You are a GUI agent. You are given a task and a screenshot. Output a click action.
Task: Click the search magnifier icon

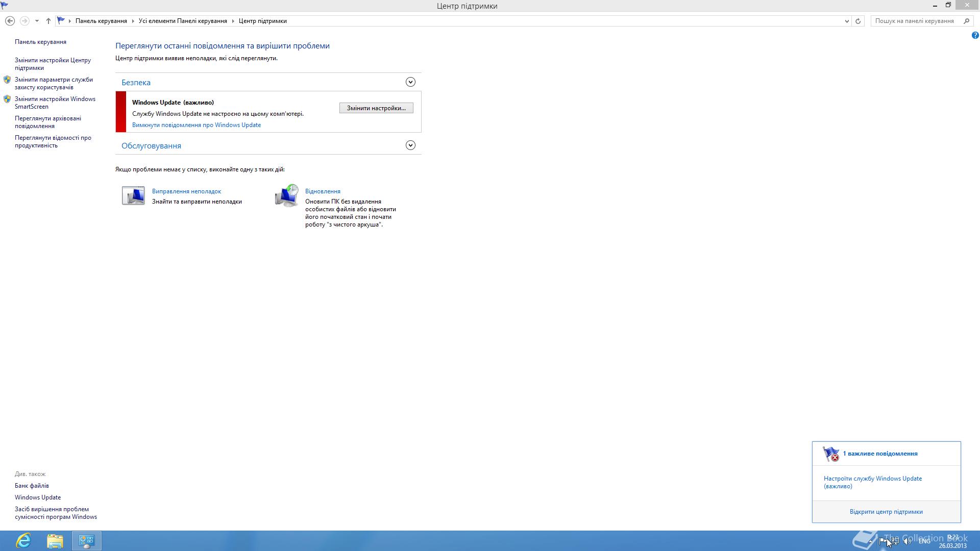tap(966, 21)
